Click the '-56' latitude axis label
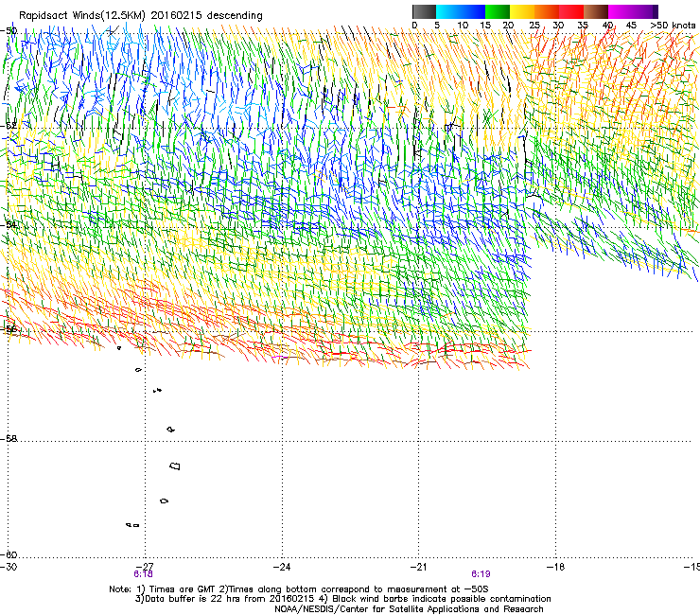 click(9, 329)
